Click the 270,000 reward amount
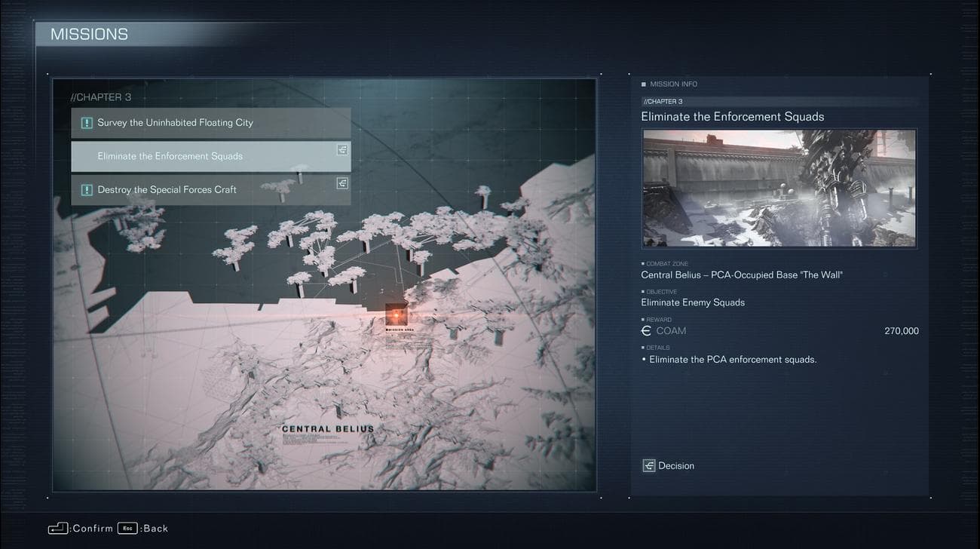The height and width of the screenshot is (549, 980). pyautogui.click(x=901, y=331)
